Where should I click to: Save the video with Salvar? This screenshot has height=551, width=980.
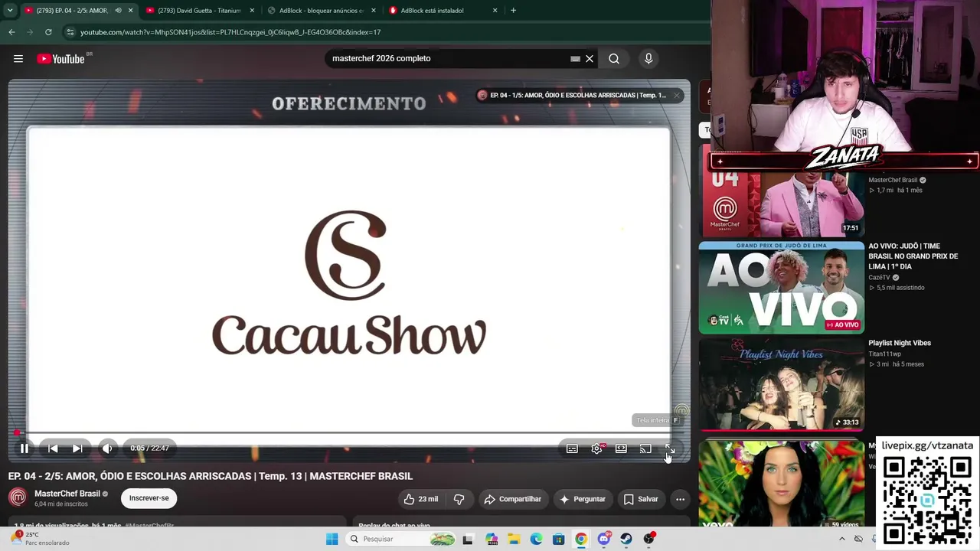[x=641, y=499]
